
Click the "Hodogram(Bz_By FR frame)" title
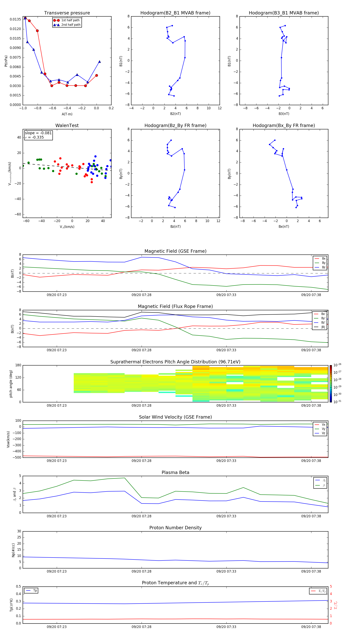click(x=175, y=125)
